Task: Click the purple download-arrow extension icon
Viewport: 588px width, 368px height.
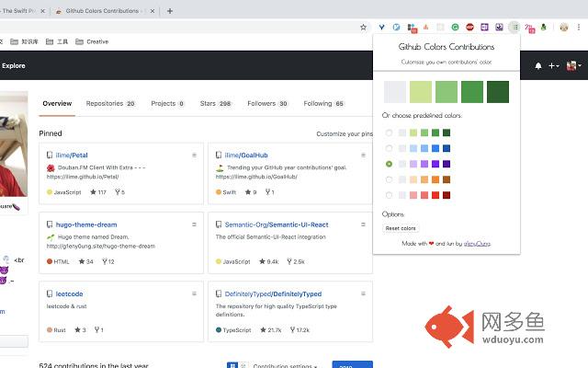Action: 499,27
